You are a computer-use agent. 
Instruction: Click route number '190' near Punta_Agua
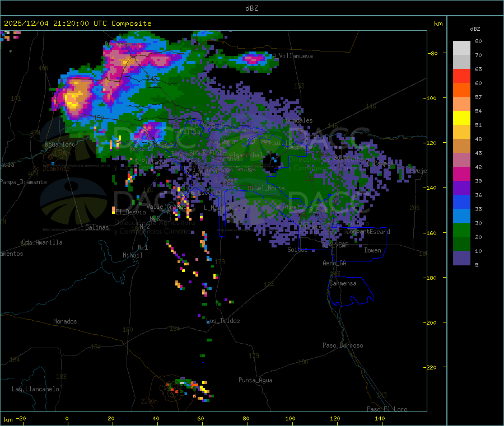pos(303,362)
